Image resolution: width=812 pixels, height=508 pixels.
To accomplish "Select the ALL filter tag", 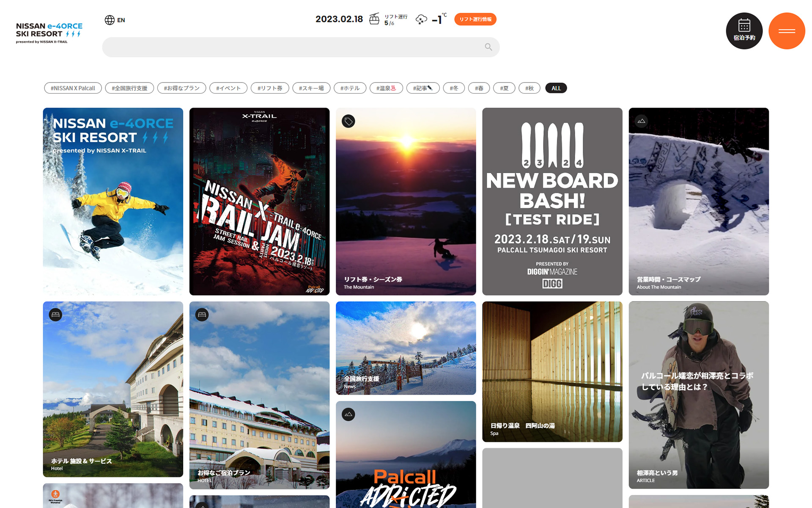I will [556, 88].
